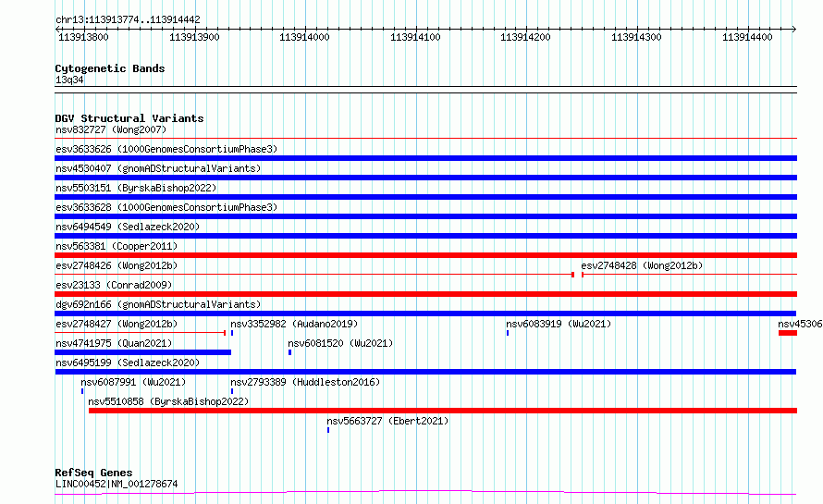Click the blue bar under dgv692n166
Viewport: 823px width, 504px height.
click(x=425, y=313)
